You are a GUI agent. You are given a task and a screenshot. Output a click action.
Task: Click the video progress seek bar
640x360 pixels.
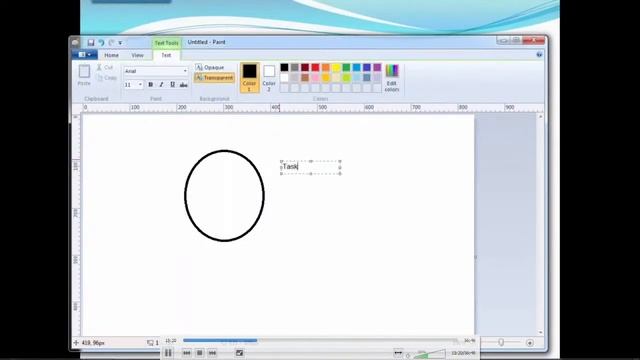[x=320, y=340]
